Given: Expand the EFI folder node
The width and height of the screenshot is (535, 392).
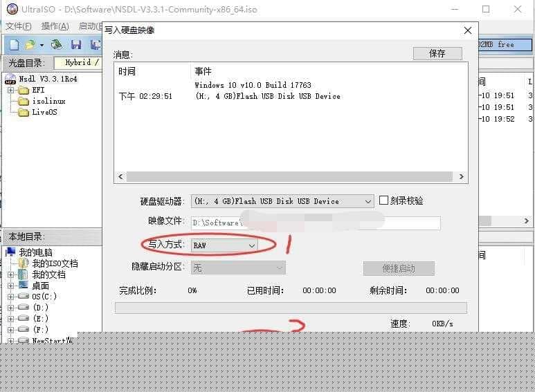Looking at the screenshot, I should click(x=11, y=90).
